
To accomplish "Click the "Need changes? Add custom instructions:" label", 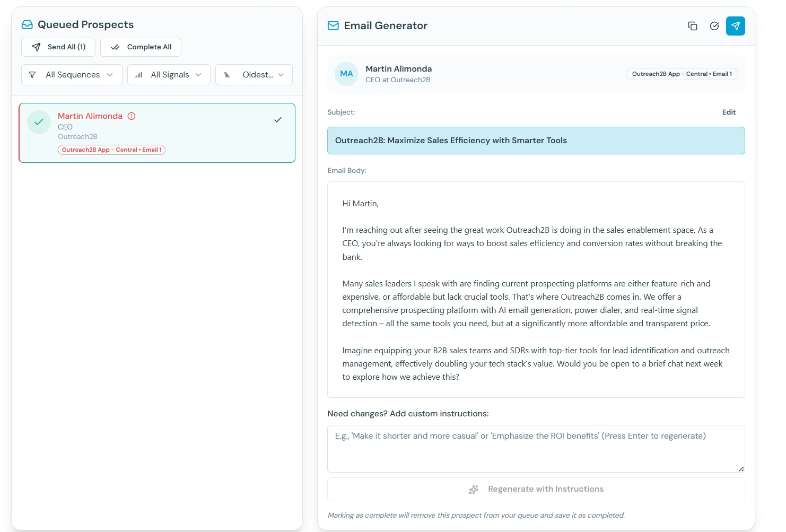I will click(408, 414).
